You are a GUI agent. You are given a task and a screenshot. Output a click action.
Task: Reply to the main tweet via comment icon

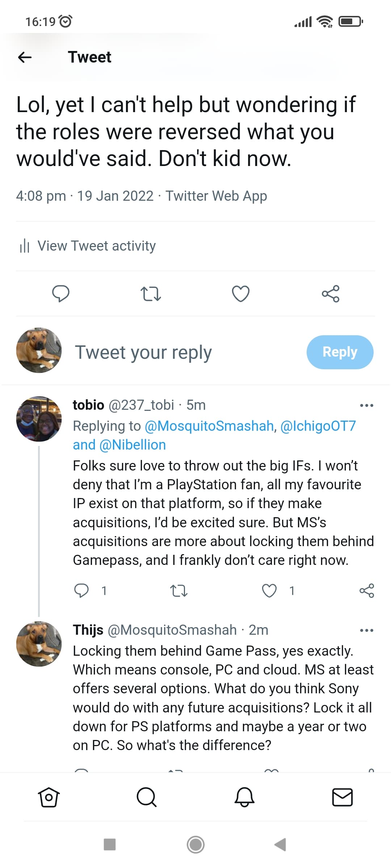pyautogui.click(x=61, y=293)
